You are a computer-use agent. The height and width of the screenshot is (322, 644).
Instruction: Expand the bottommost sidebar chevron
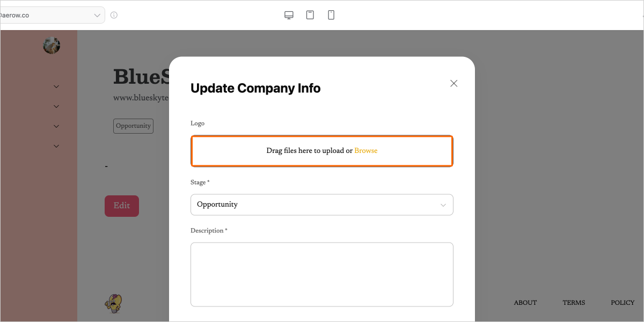56,146
